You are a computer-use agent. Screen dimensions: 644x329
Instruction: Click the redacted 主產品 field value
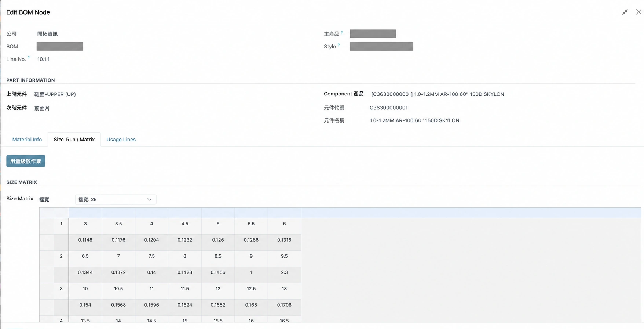(x=373, y=34)
